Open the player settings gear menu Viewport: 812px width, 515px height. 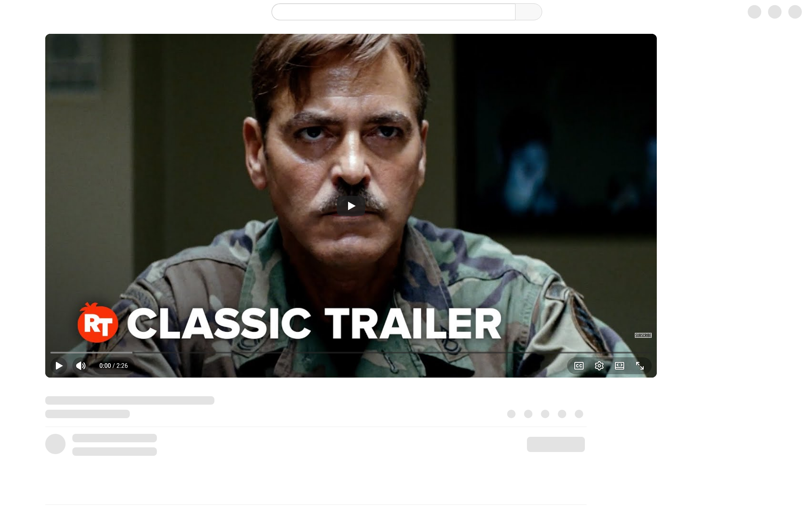click(x=599, y=366)
